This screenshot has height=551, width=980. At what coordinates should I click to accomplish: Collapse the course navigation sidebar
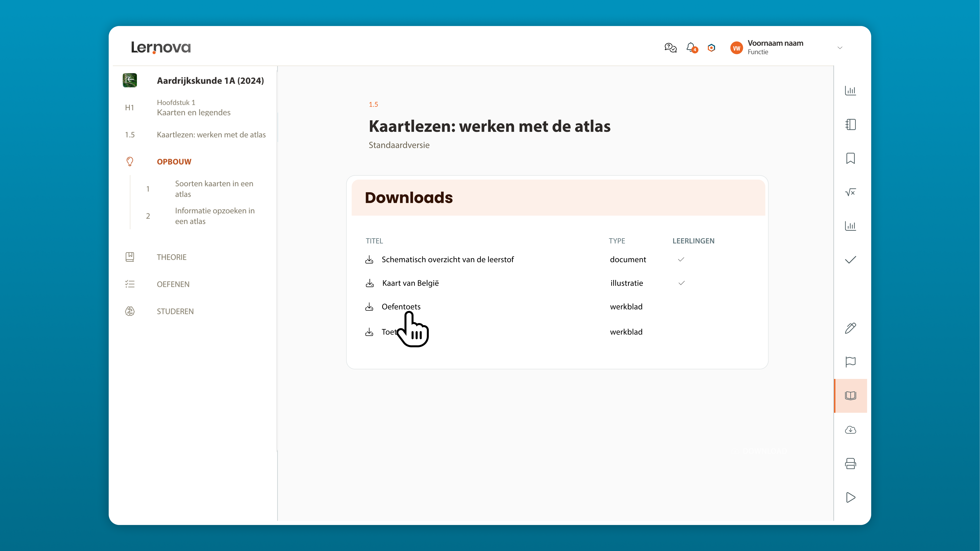click(x=130, y=80)
